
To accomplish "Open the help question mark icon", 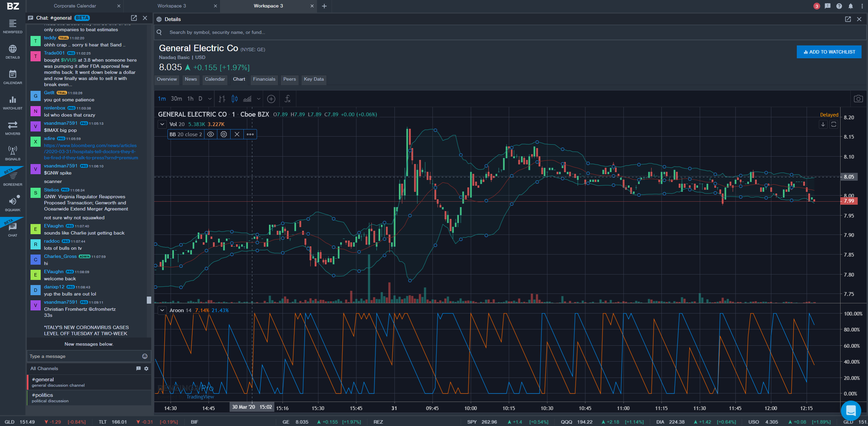I will (x=839, y=6).
